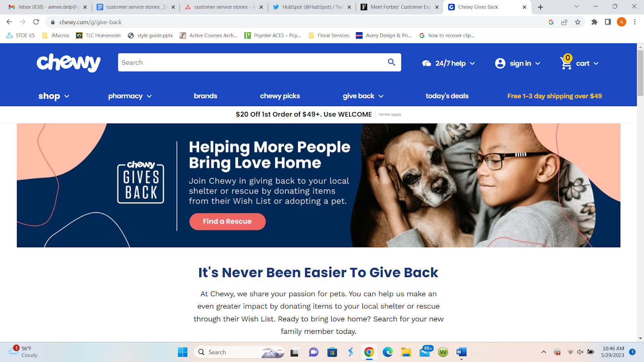Expand the shop menu
The height and width of the screenshot is (362, 644).
[x=54, y=96]
